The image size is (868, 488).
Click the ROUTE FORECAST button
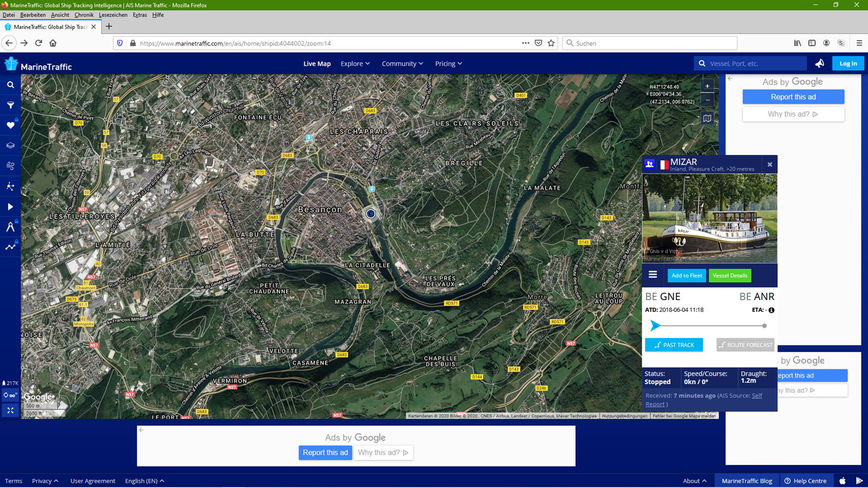745,345
